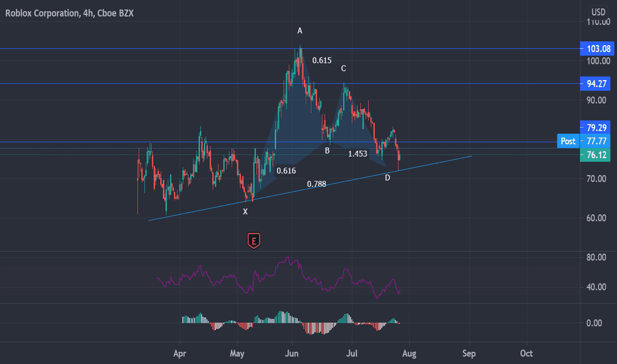Click the Post market 77.77 price label

(x=583, y=141)
